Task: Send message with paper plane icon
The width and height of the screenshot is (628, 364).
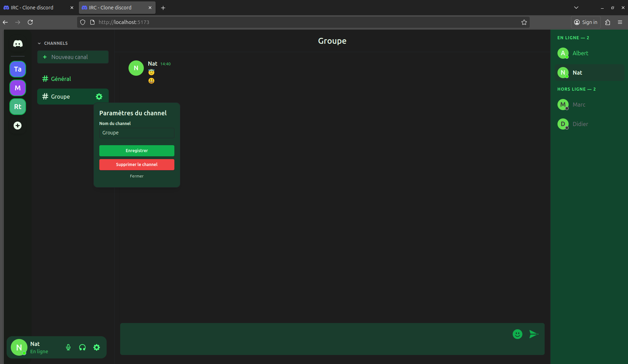Action: point(533,334)
